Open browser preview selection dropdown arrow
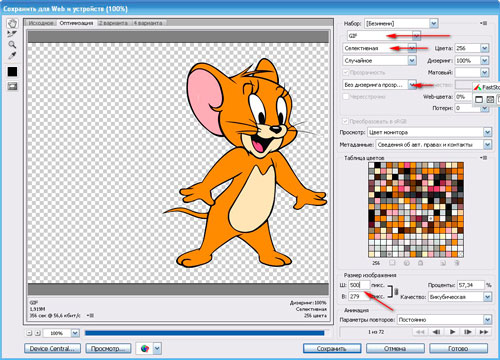Viewport: 500px width, 360px height. (157, 349)
